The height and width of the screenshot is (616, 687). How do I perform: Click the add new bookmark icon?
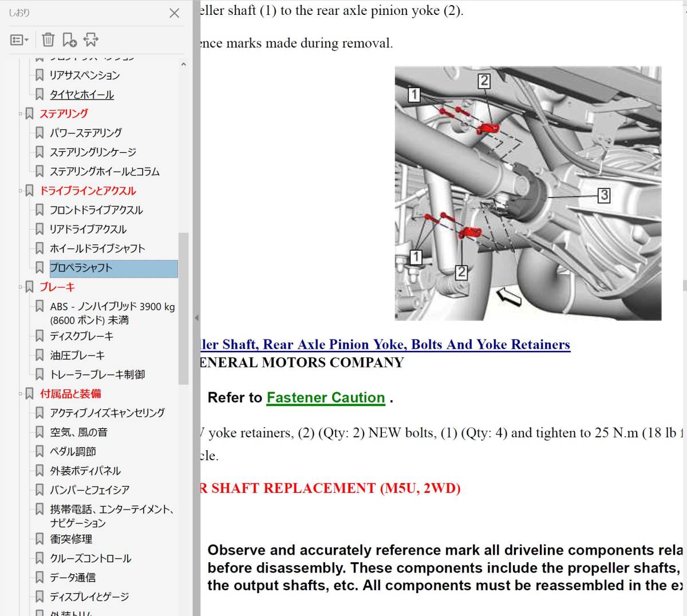tap(69, 40)
